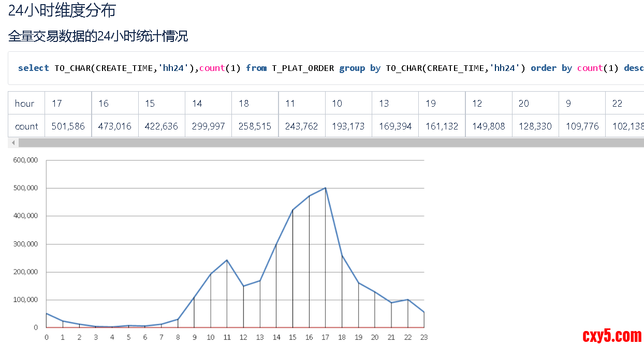Click the chart peak point at hour 17

[325, 188]
